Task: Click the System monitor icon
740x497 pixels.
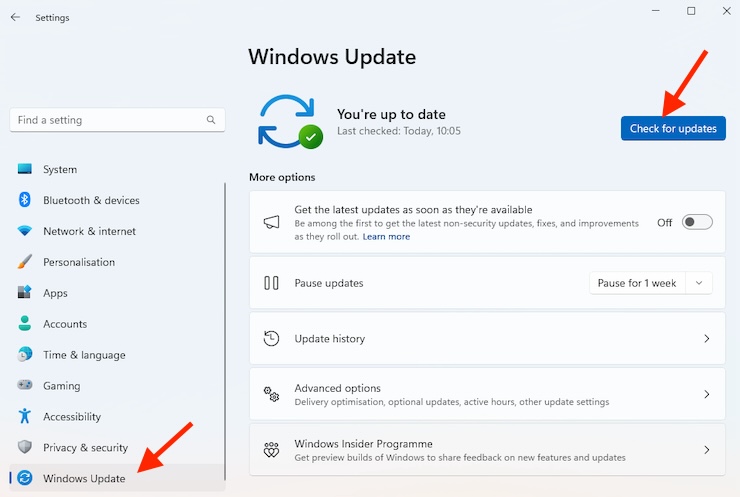Action: [x=25, y=169]
